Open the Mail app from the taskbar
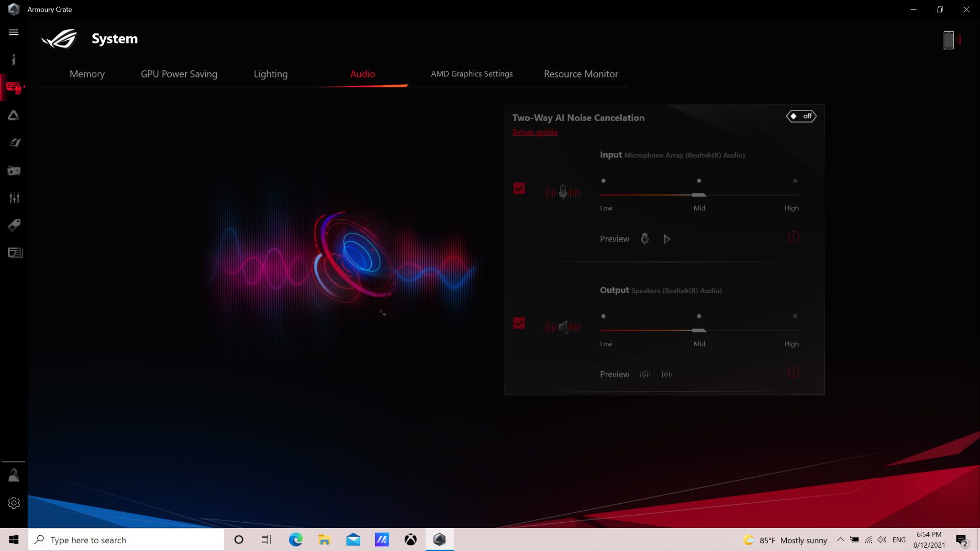This screenshot has height=551, width=980. (353, 540)
